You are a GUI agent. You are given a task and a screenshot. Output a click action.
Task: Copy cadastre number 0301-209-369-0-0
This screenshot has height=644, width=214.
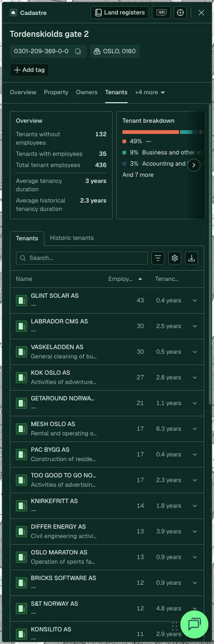[78, 51]
